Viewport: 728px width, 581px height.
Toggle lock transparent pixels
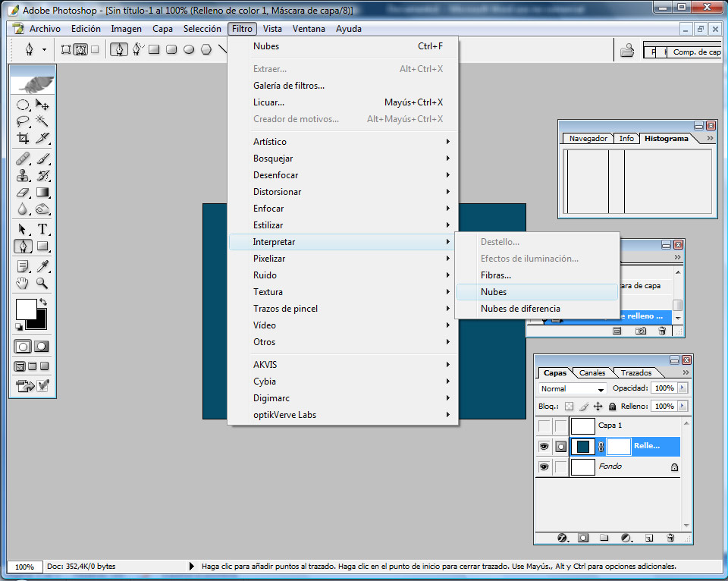coord(569,407)
